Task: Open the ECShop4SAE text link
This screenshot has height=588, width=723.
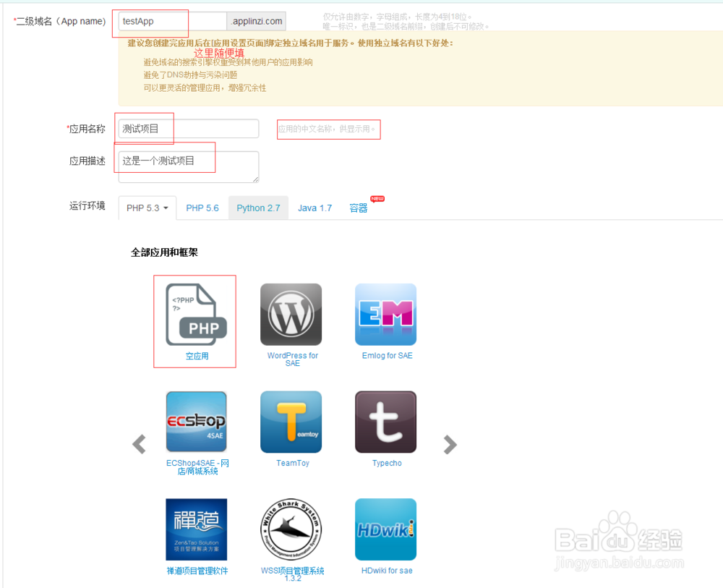Action: click(197, 466)
